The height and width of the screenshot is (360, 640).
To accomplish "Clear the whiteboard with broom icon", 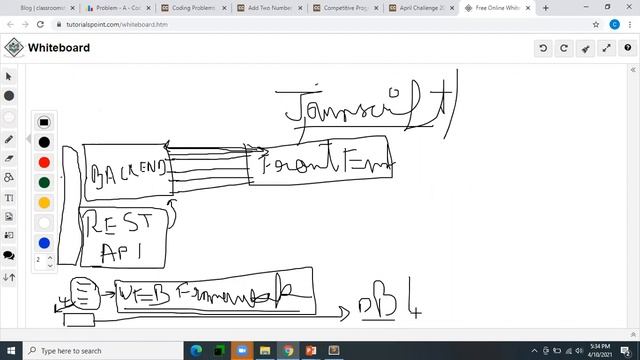I will tap(585, 48).
